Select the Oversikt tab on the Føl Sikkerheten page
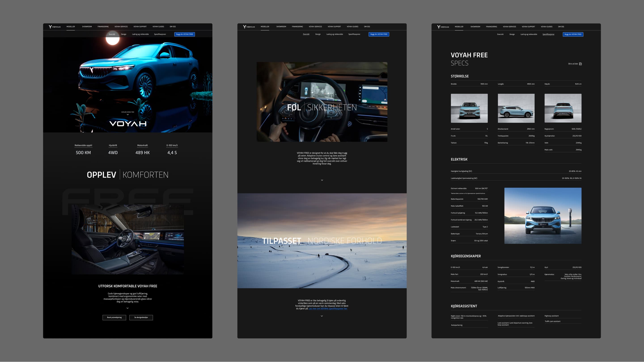Viewport: 644px width, 362px height. pyautogui.click(x=306, y=34)
